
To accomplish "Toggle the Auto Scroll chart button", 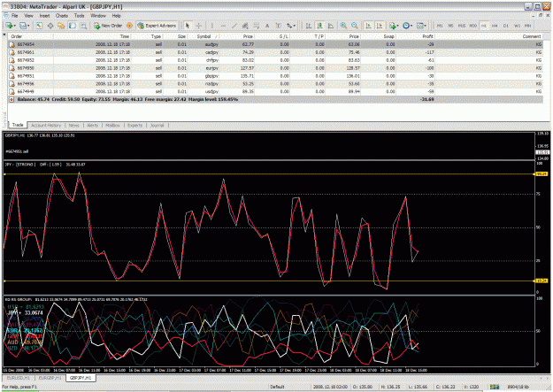I will [368, 26].
